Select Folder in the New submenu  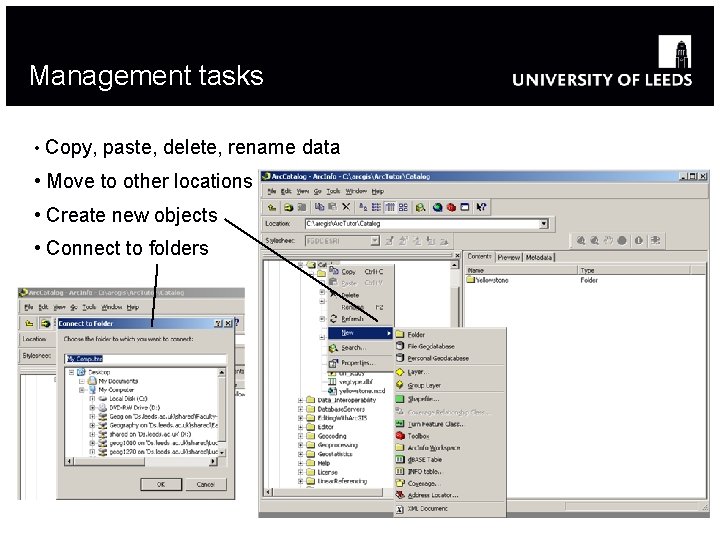click(x=450, y=335)
